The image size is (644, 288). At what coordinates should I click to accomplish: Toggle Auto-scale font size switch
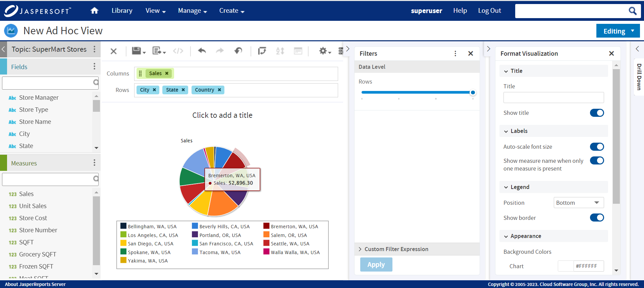point(597,147)
